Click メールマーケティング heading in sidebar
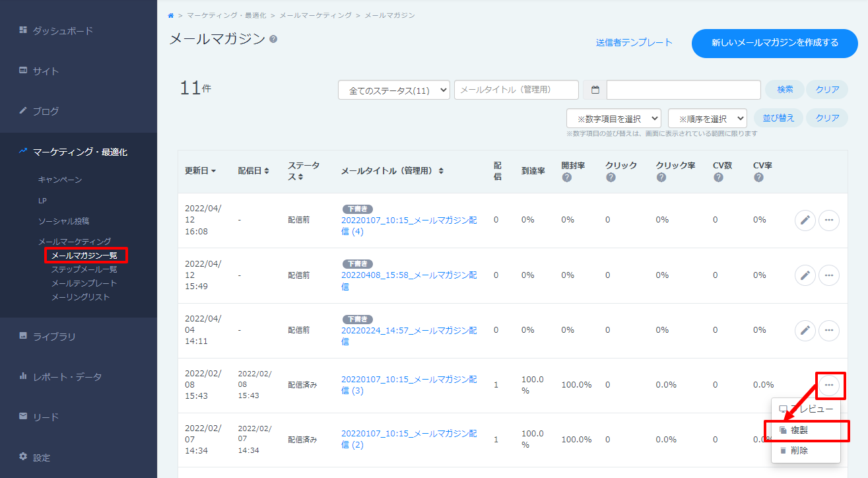Viewport: 868px width, 478px height. 75,242
